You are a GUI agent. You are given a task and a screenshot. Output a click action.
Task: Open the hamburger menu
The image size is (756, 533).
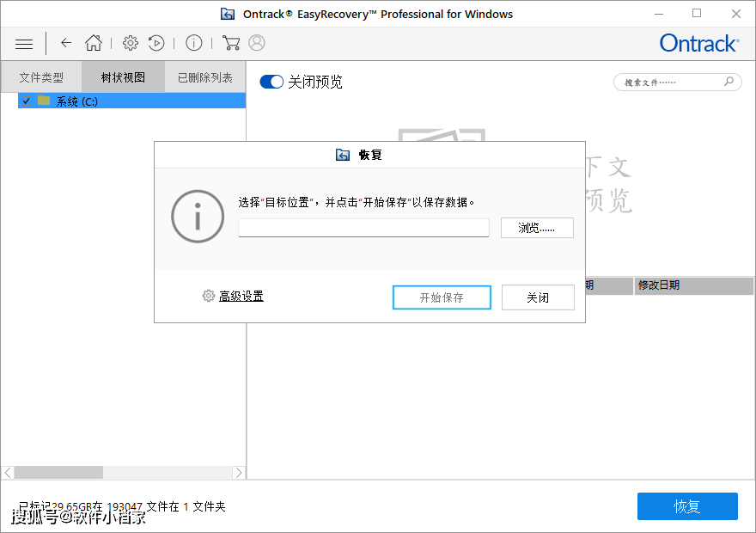click(x=24, y=44)
